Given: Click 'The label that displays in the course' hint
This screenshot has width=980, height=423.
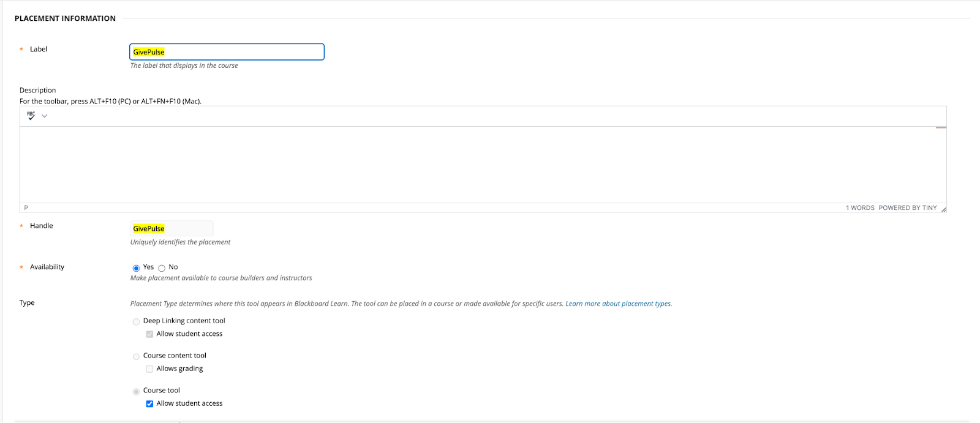Looking at the screenshot, I should click(184, 66).
